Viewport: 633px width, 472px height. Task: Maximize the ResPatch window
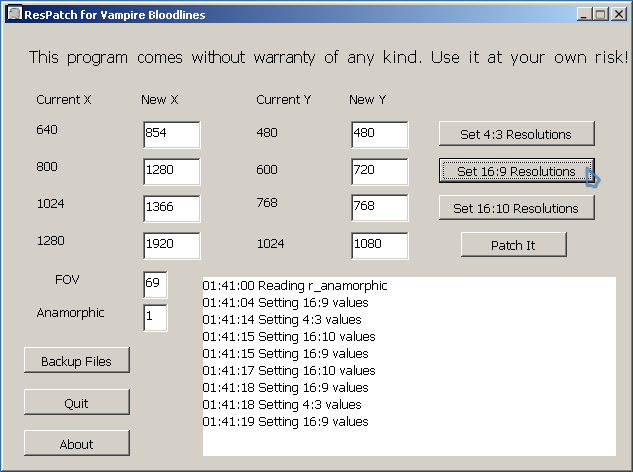point(600,15)
